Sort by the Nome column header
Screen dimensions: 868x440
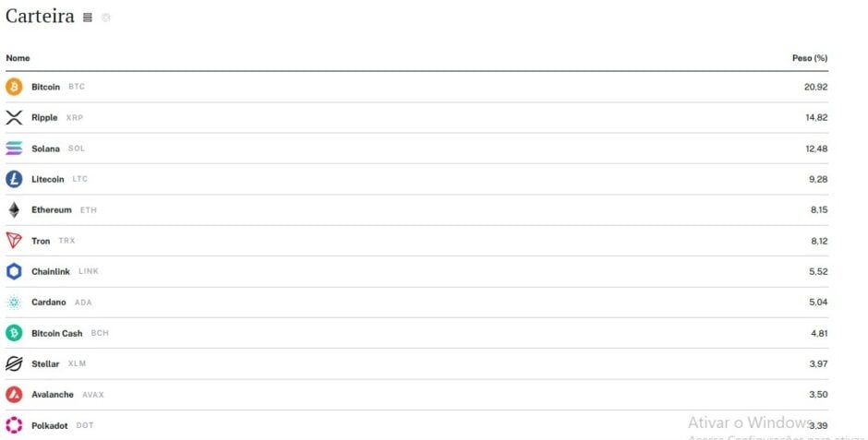pyautogui.click(x=18, y=58)
